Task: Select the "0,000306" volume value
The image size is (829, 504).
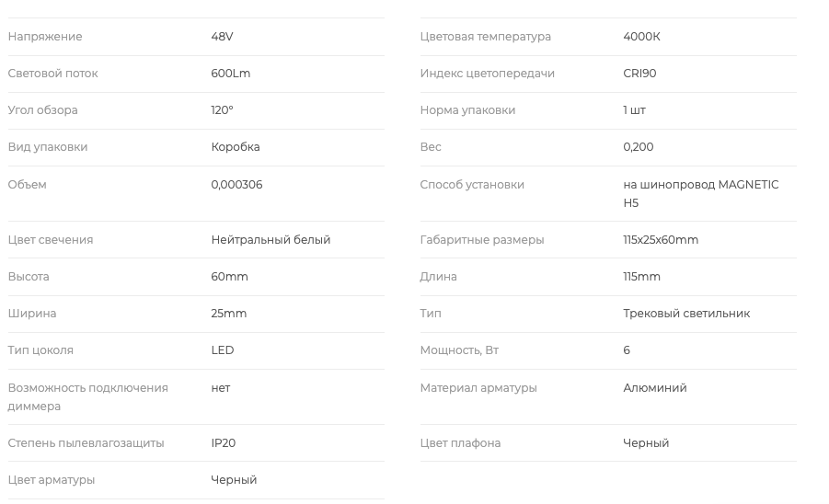Action: 236,185
